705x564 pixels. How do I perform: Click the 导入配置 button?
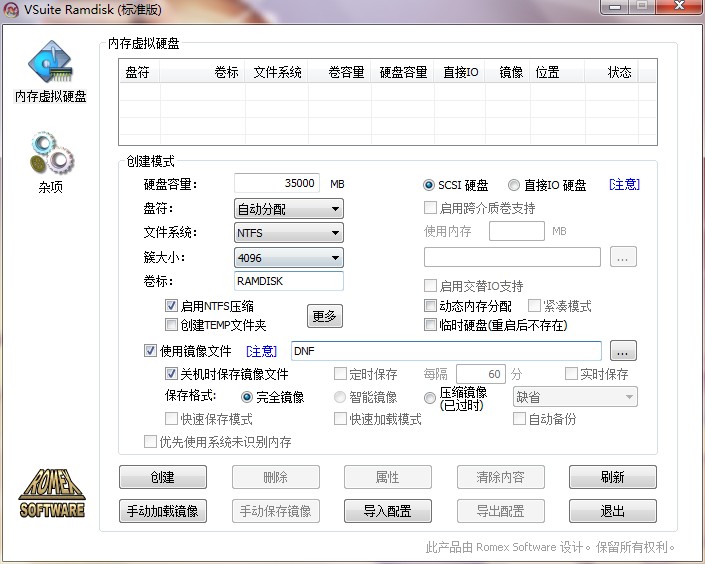pyautogui.click(x=387, y=511)
